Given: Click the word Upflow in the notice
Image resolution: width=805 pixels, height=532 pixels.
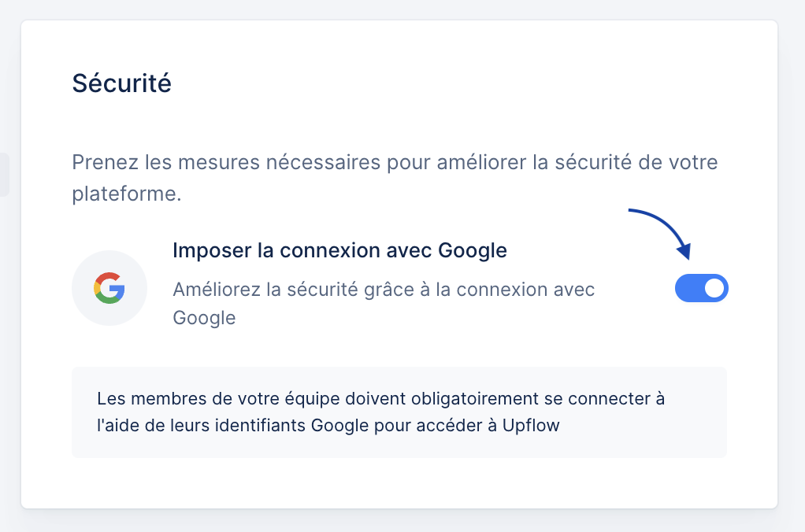Looking at the screenshot, I should pyautogui.click(x=531, y=425).
